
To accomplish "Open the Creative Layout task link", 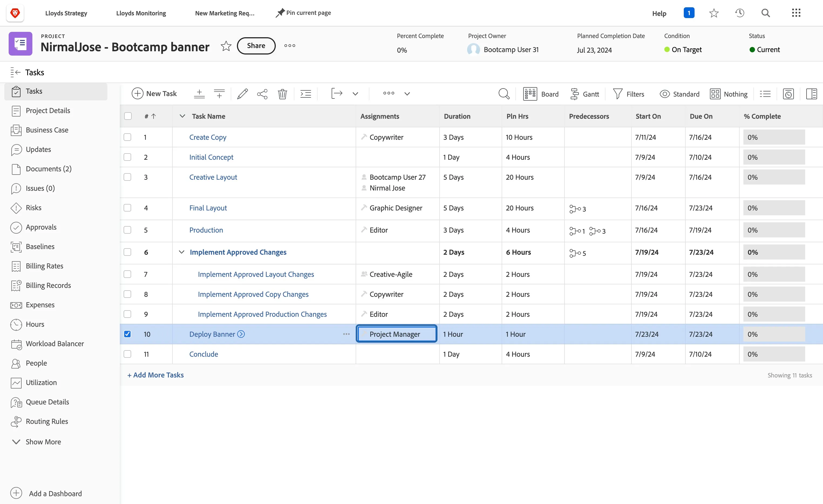I will click(213, 177).
